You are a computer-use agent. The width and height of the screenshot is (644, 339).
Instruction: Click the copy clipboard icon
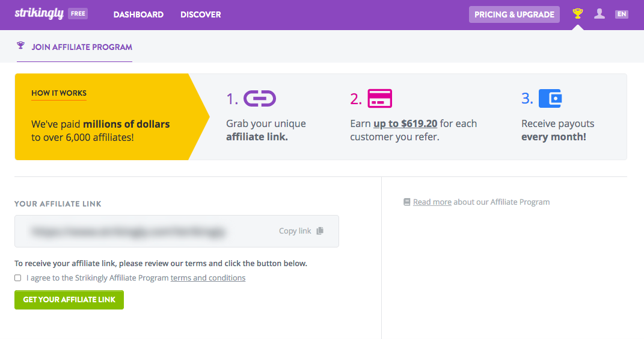pos(320,231)
